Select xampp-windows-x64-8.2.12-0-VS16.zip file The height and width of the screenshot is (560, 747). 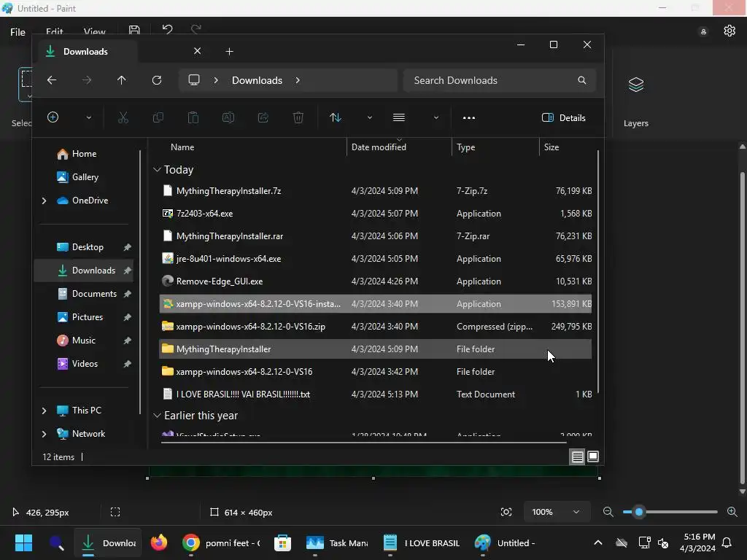pyautogui.click(x=376, y=326)
